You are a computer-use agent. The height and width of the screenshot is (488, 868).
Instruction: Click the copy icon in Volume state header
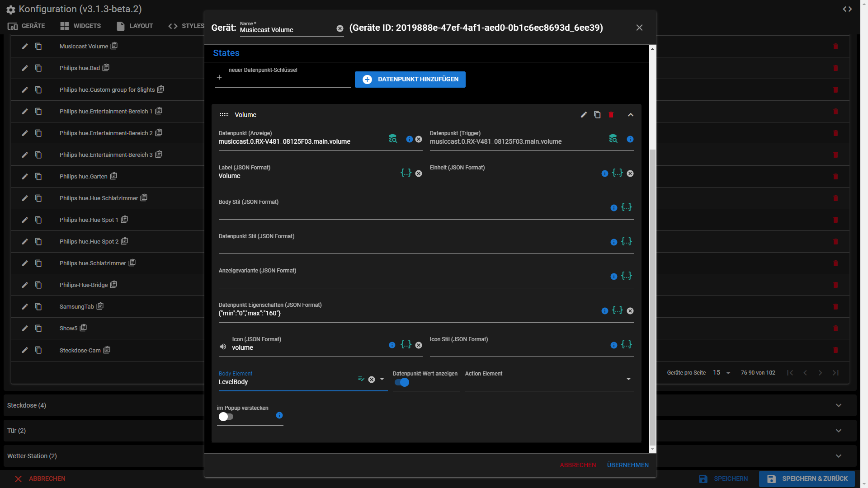[597, 115]
